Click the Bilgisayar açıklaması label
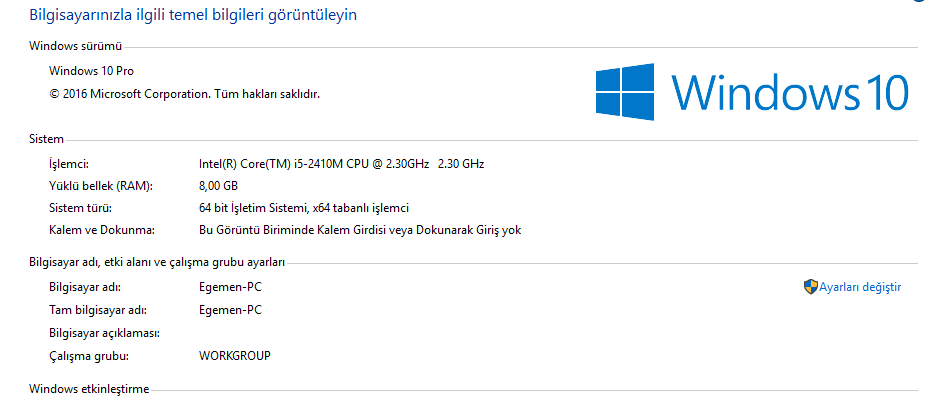Image resolution: width=927 pixels, height=399 pixels. tap(105, 333)
